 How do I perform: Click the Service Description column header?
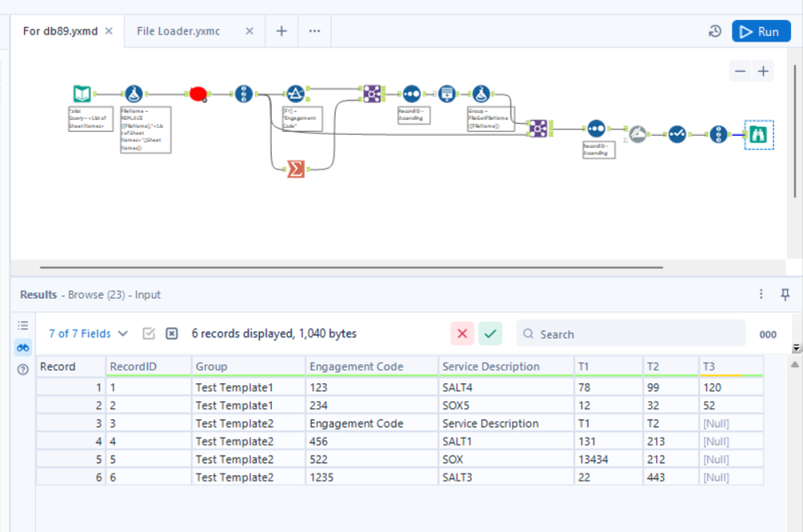[x=506, y=366]
